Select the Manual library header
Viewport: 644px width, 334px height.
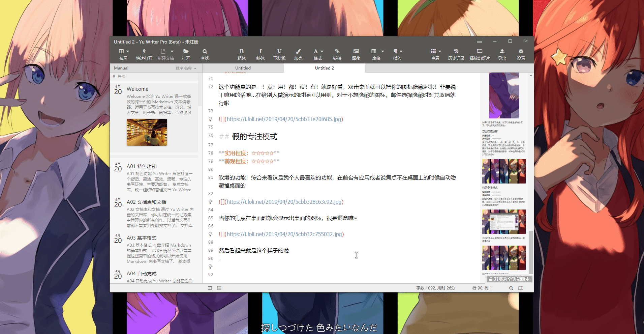coord(121,68)
